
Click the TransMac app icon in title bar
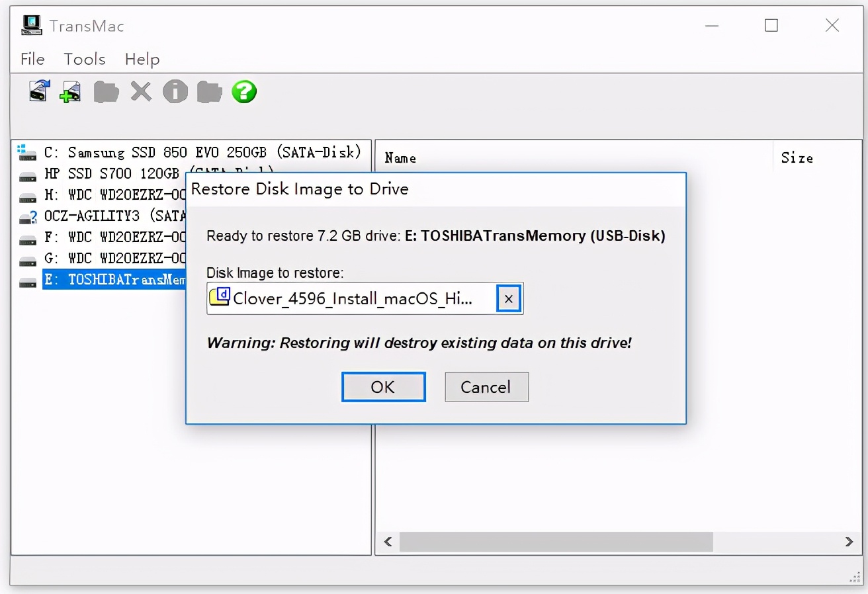point(32,25)
